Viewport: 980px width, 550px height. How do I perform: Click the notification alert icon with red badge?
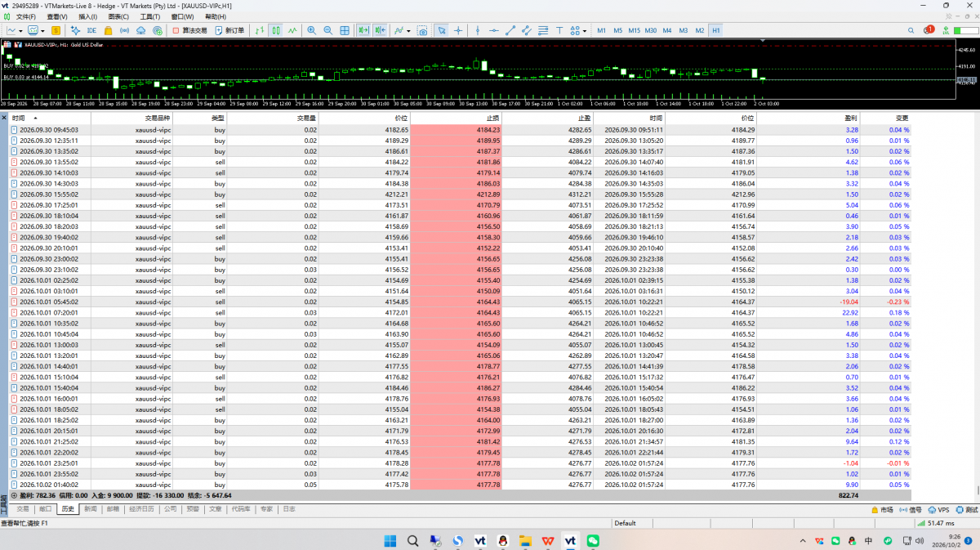[x=929, y=30]
